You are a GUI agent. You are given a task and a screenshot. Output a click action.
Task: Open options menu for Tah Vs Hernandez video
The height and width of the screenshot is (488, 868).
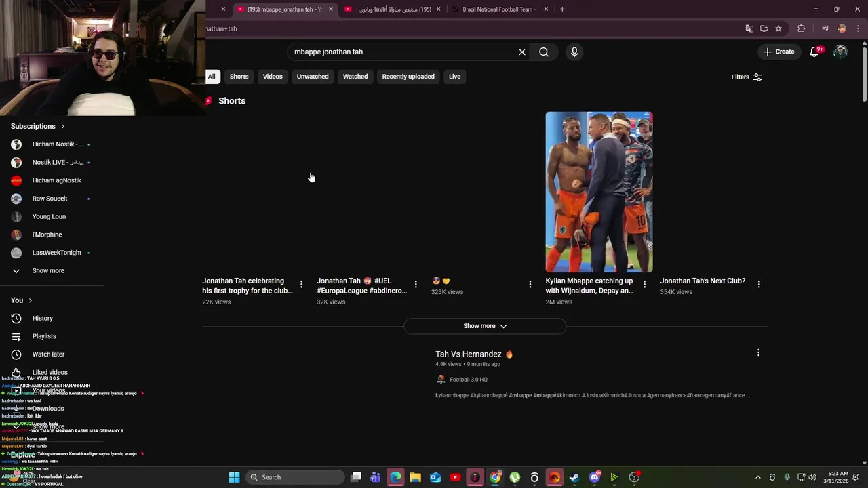coord(758,352)
